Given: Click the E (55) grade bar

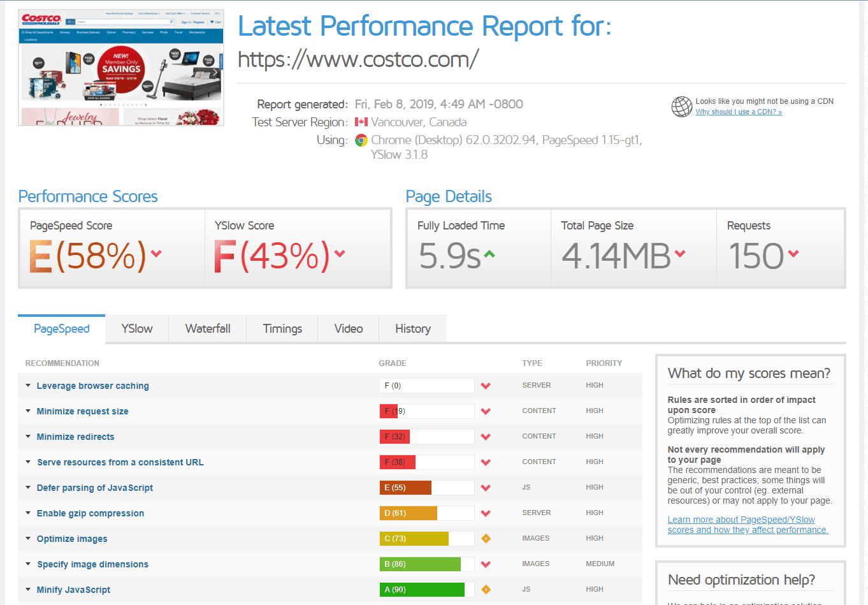Looking at the screenshot, I should (427, 488).
